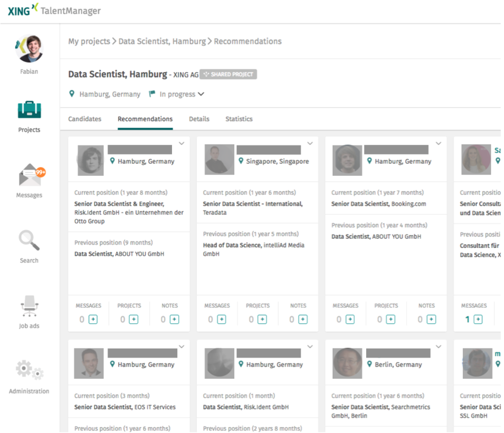Click the 99+ messages notification badge
The height and width of the screenshot is (433, 504).
coord(41,172)
